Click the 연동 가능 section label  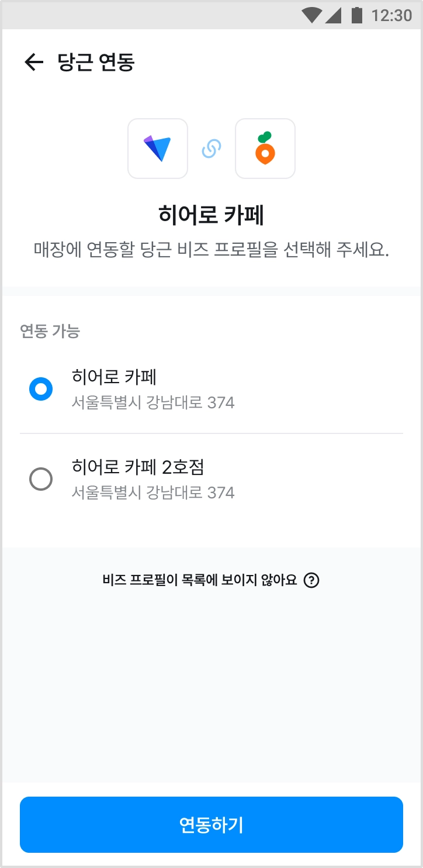point(50,332)
